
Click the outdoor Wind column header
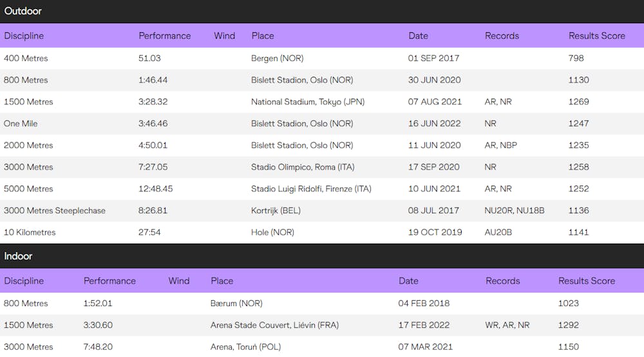tap(224, 35)
